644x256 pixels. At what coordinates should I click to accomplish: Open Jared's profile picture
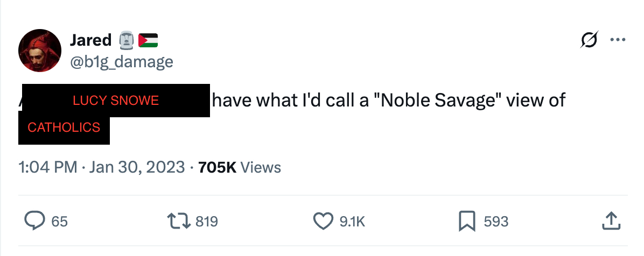(40, 51)
